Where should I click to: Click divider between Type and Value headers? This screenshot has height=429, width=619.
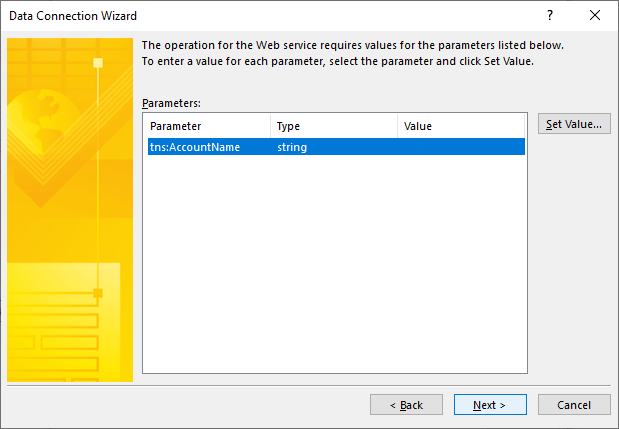(x=398, y=127)
